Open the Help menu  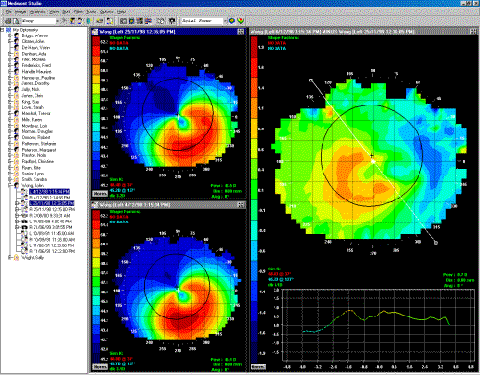click(121, 12)
